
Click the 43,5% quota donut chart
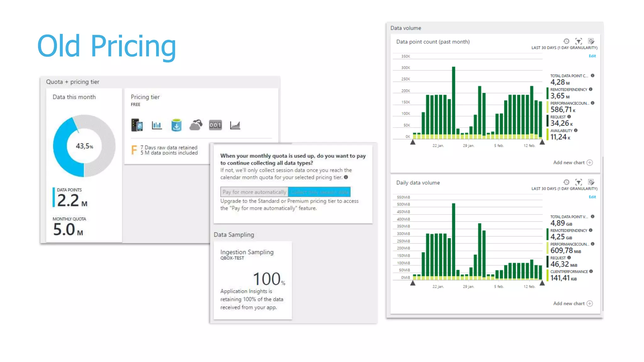point(84,146)
